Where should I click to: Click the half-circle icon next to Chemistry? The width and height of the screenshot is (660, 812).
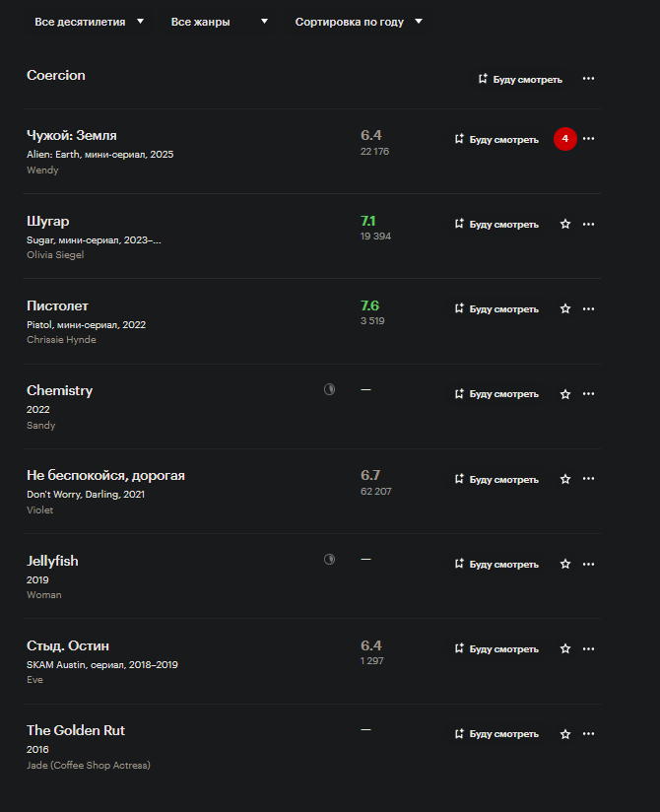click(330, 390)
